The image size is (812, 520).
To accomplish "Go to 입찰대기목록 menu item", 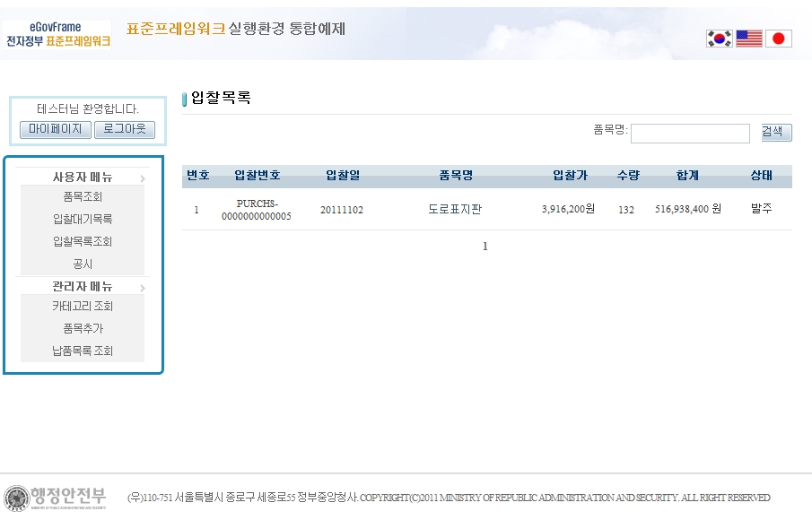I will point(83,220).
